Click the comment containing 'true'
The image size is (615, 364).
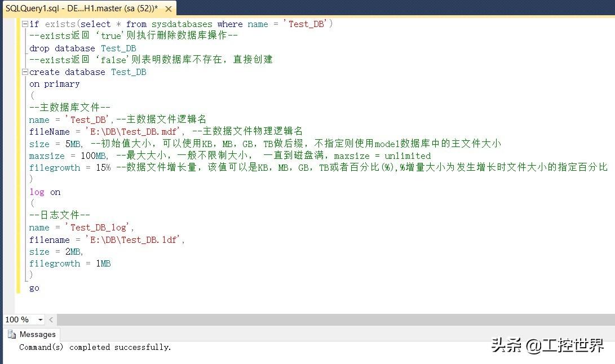tap(134, 35)
